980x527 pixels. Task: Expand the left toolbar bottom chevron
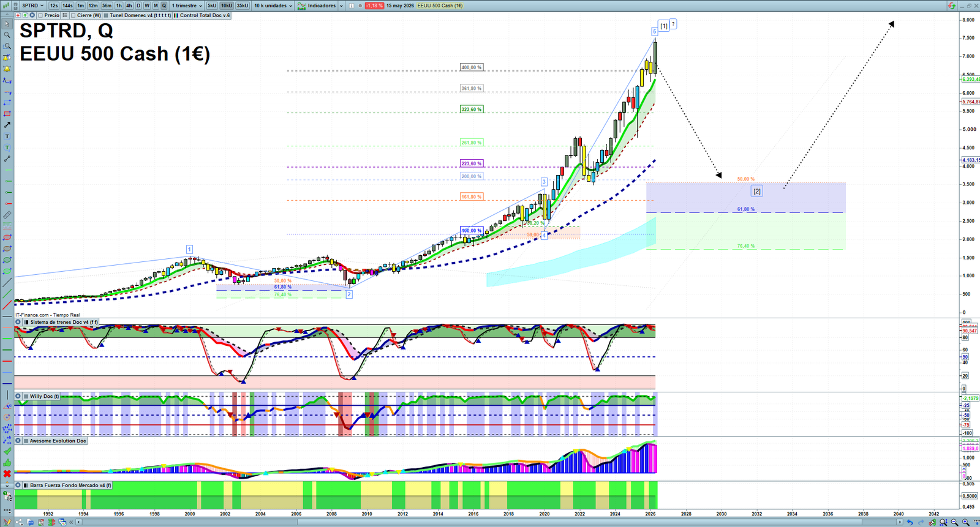7,485
